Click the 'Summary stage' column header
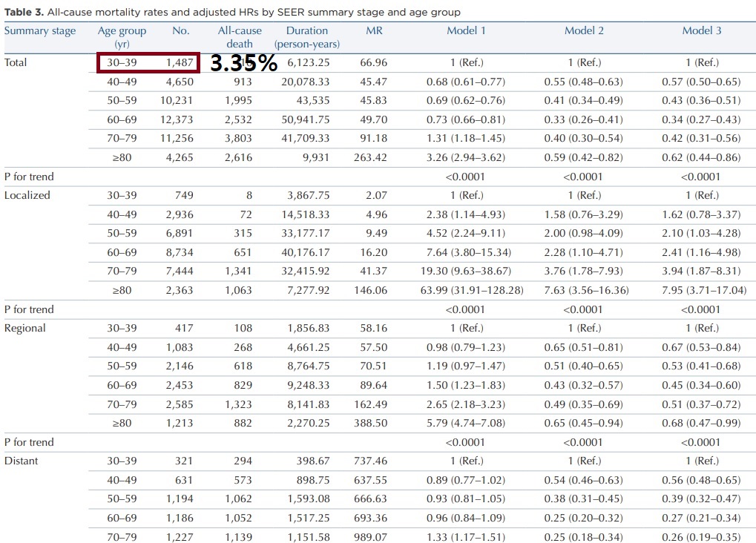Viewport: 756px width, 543px height. point(40,31)
